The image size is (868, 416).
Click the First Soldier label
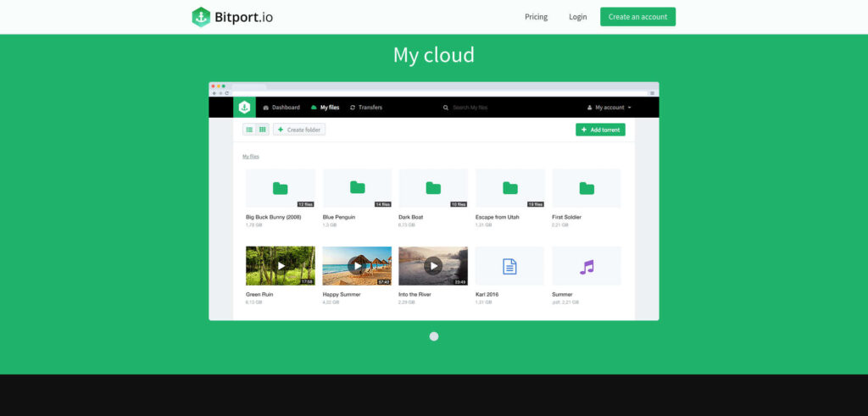(567, 218)
